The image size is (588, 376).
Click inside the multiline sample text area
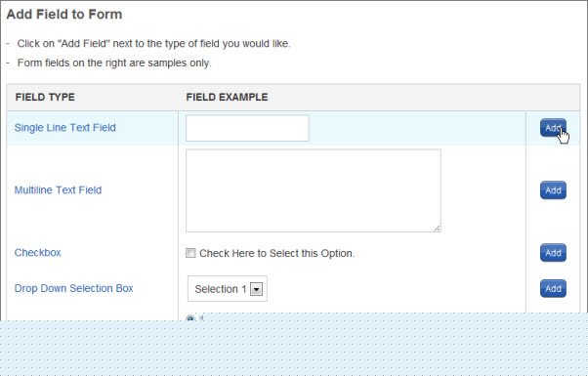tap(314, 190)
